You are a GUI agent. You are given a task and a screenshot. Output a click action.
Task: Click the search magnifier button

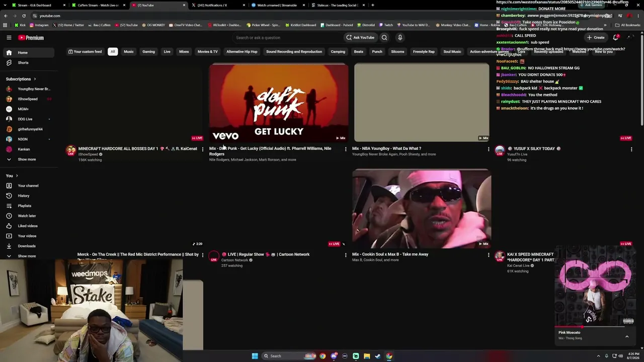click(x=384, y=38)
